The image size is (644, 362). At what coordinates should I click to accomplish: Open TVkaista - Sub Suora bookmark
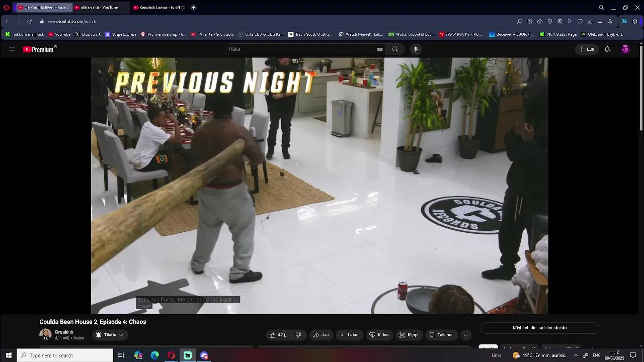pos(212,35)
